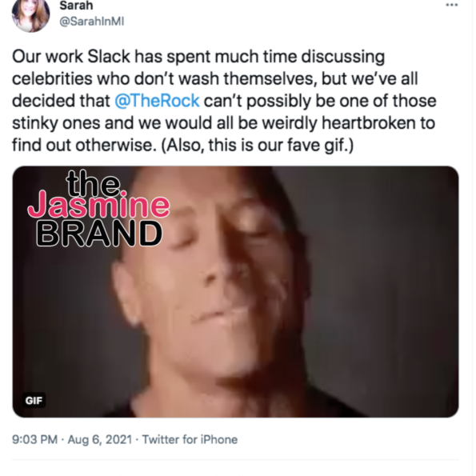Click the '(Also, this is our fave gif.)' text

[258, 146]
